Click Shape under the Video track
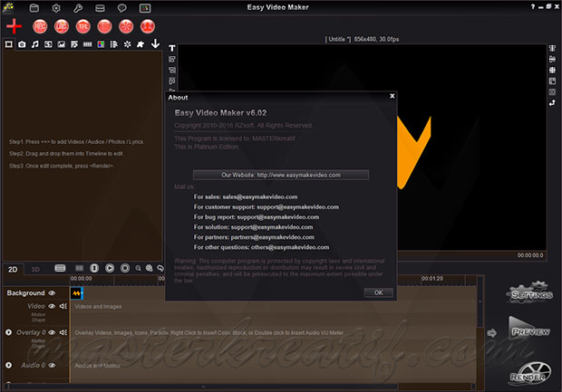 [38, 320]
